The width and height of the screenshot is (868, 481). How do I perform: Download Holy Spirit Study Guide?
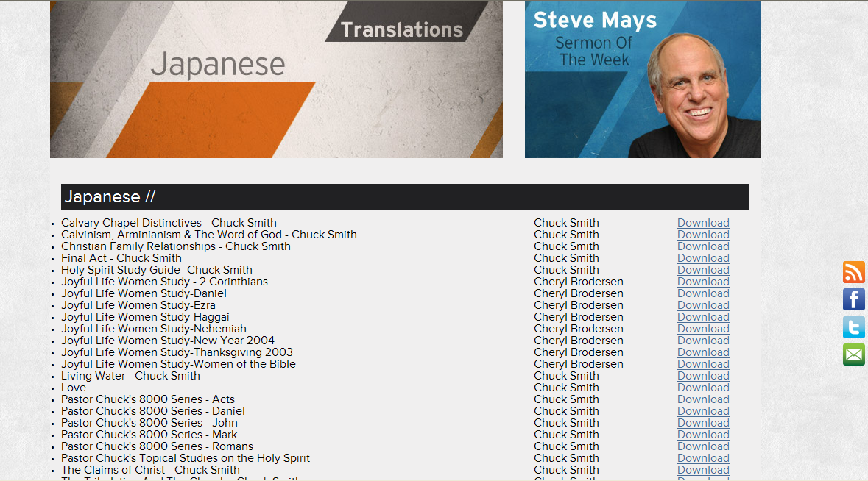tap(703, 270)
